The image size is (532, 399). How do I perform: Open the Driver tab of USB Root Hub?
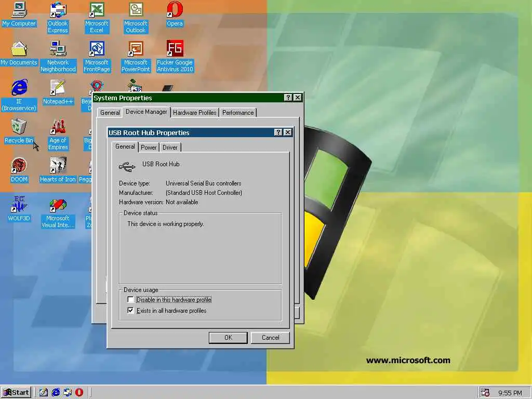(x=170, y=147)
